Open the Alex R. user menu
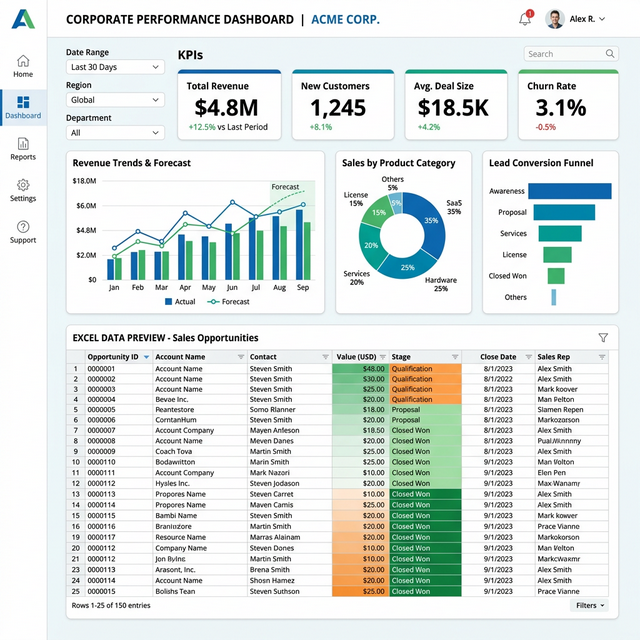This screenshot has width=640, height=640. [586, 19]
